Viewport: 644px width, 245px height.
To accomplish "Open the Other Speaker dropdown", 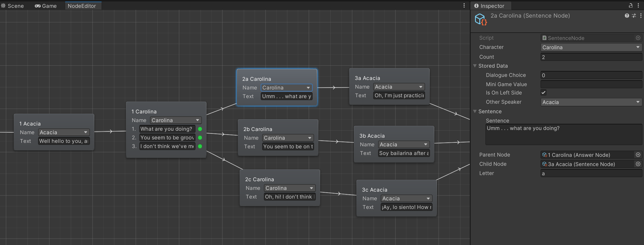I will 591,102.
